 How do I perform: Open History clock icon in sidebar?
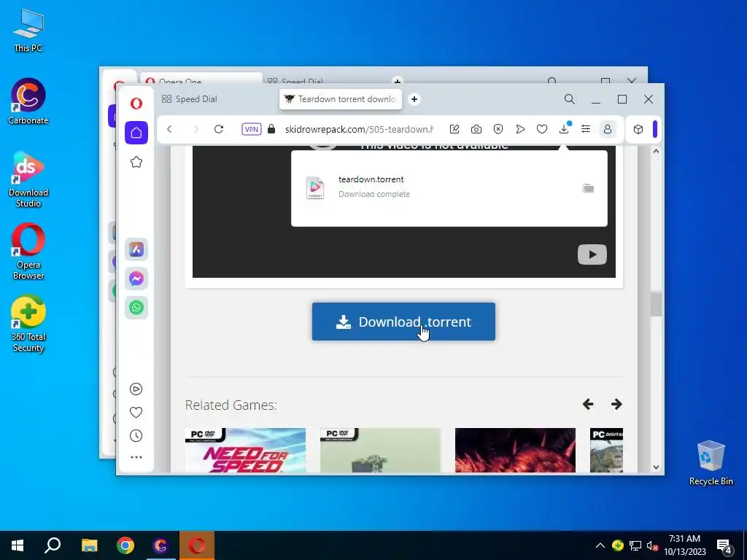coord(136,436)
